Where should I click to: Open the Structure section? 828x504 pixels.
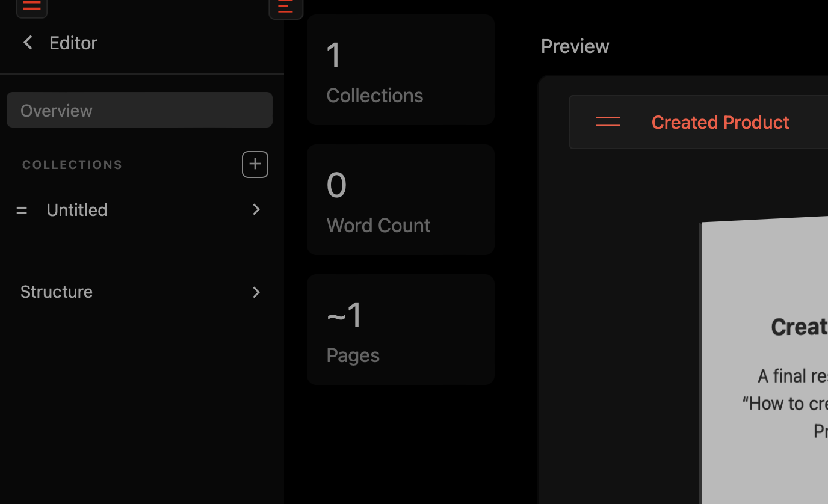point(57,292)
